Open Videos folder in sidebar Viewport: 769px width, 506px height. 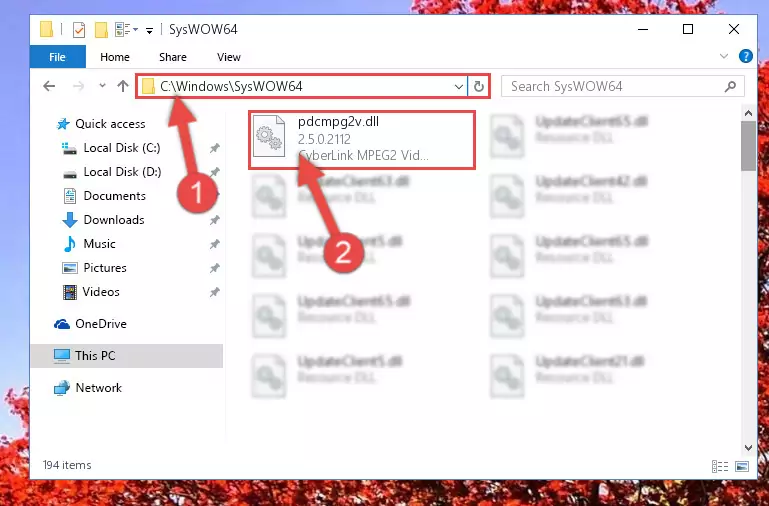(101, 292)
